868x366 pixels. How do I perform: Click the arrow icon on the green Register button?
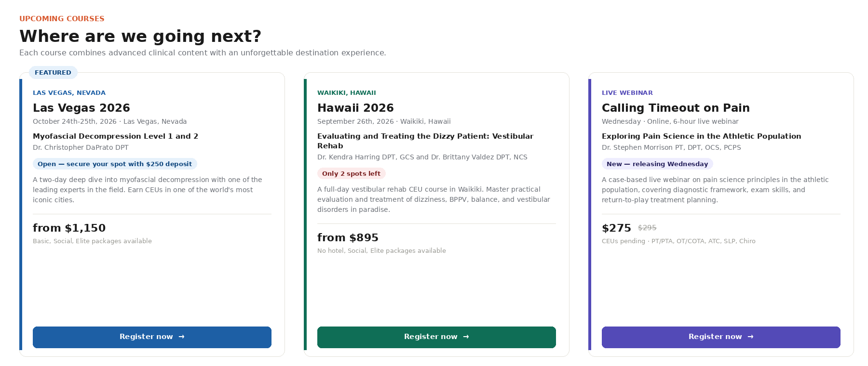coord(466,337)
